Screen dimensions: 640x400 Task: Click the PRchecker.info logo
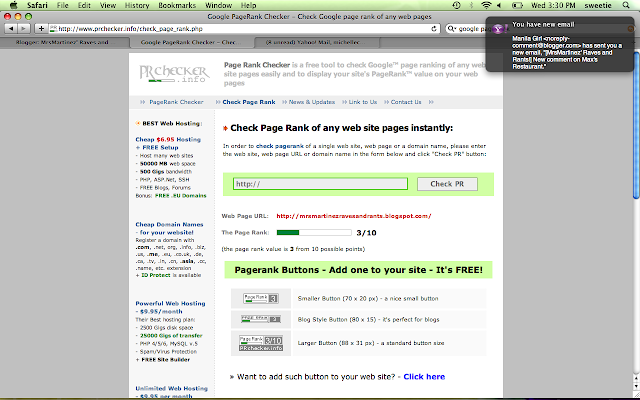(174, 74)
